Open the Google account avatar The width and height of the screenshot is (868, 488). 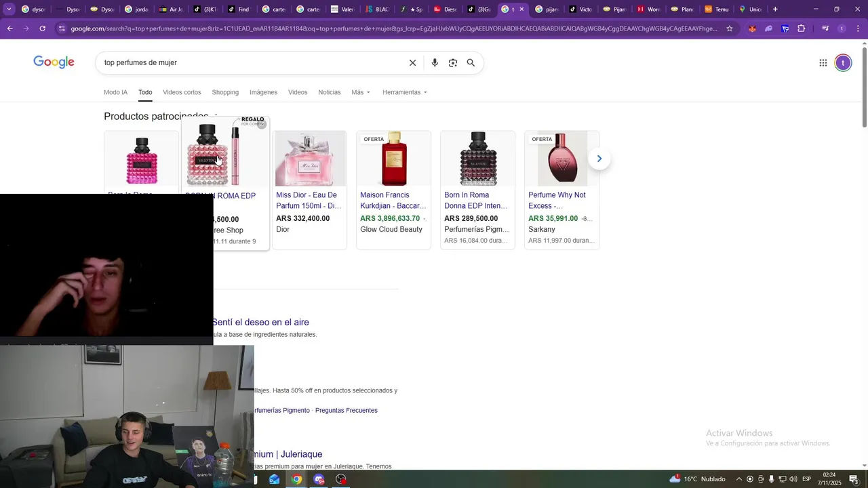point(843,63)
